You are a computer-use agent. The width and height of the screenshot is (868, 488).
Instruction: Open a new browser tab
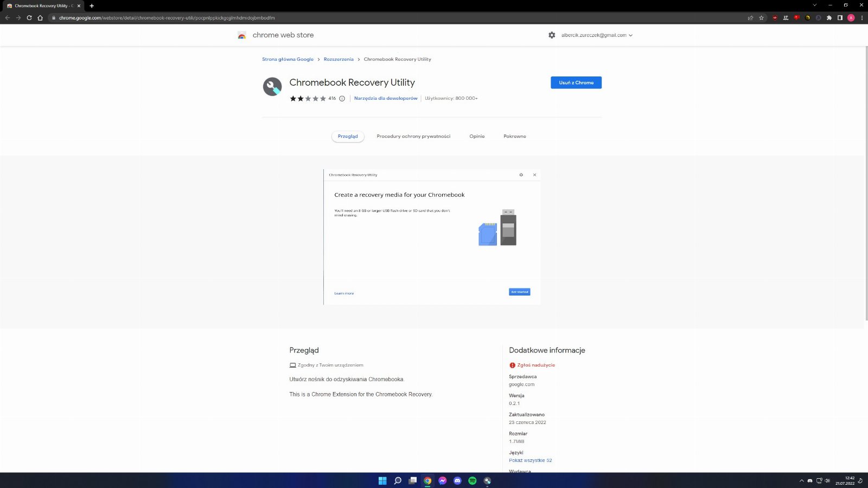coord(92,6)
